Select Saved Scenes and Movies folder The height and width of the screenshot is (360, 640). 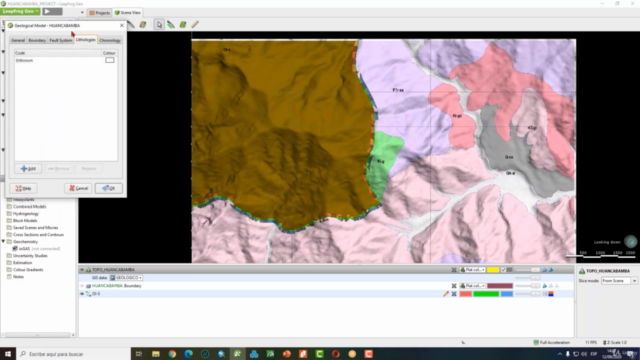tap(36, 228)
